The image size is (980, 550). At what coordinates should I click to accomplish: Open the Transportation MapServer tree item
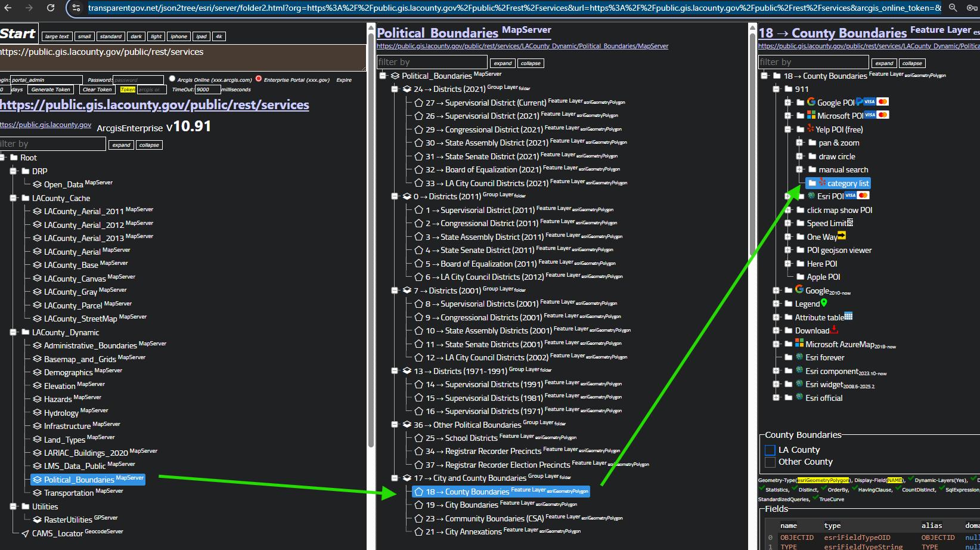tap(69, 493)
